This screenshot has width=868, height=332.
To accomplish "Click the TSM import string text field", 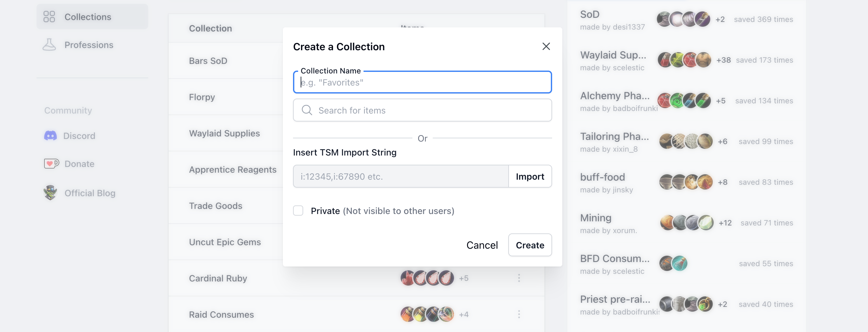I will coord(401,176).
